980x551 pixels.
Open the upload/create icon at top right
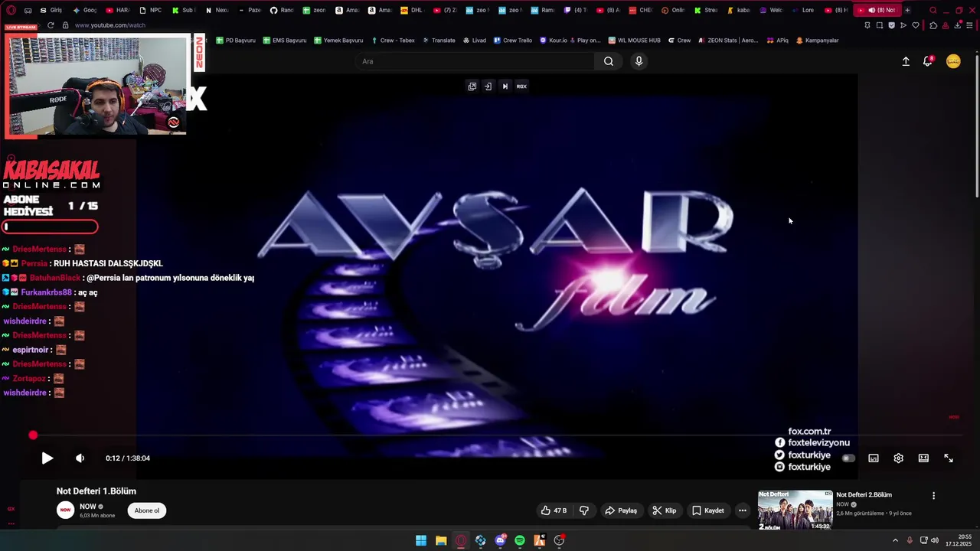(906, 61)
